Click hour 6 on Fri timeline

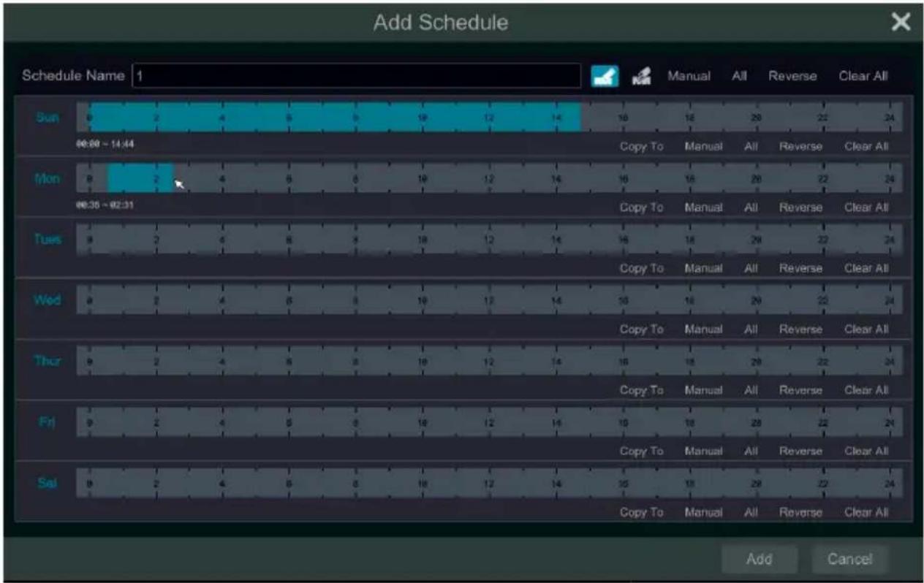point(289,422)
